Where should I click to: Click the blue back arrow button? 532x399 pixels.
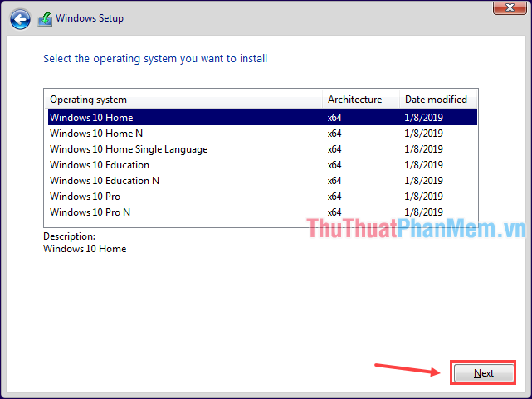(x=20, y=19)
